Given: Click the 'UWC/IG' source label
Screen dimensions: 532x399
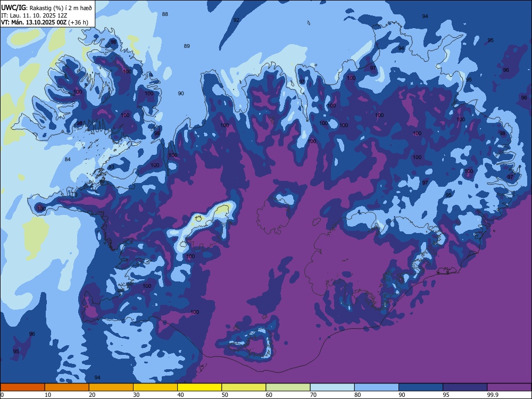Looking at the screenshot, I should point(14,8).
